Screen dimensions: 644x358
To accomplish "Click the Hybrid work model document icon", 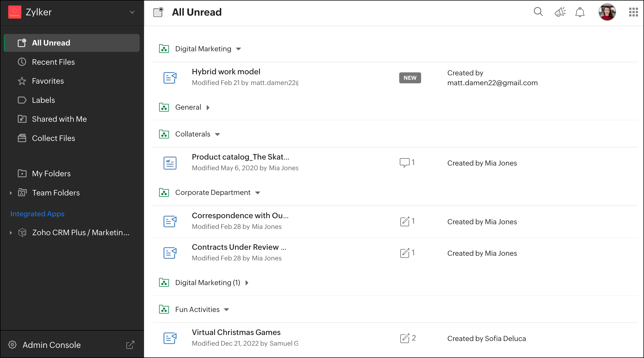I will coord(170,78).
